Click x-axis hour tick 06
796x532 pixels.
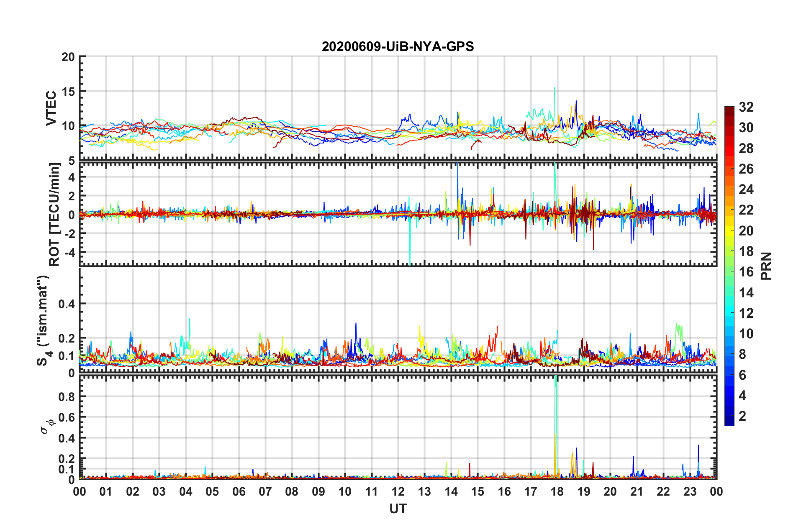point(239,491)
